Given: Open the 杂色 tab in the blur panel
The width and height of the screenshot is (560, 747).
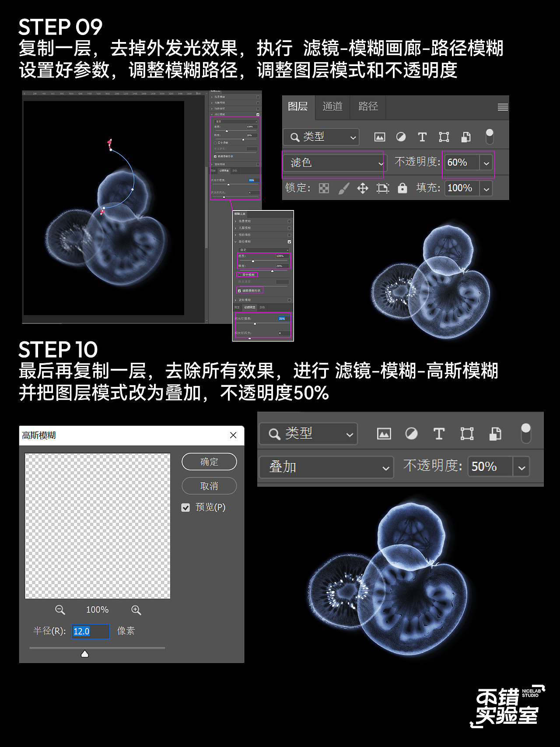Looking at the screenshot, I should tap(262, 307).
